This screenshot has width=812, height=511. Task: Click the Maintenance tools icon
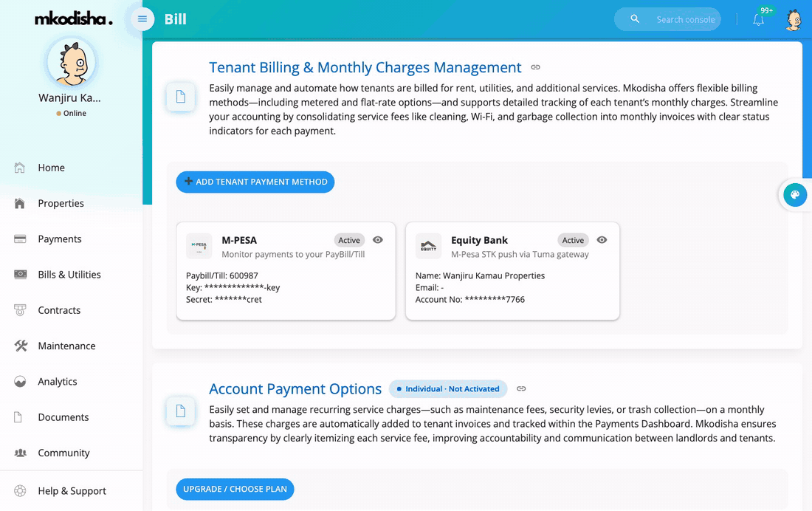coord(21,346)
